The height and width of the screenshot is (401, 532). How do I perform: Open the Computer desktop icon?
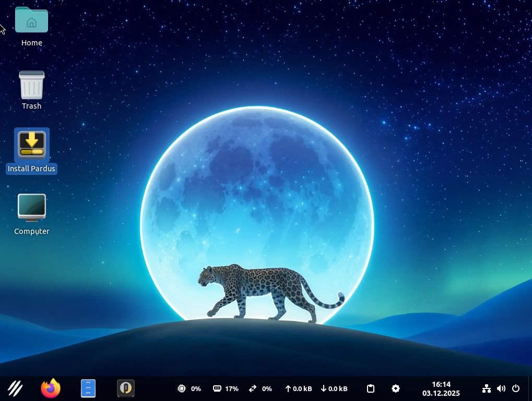tap(31, 208)
